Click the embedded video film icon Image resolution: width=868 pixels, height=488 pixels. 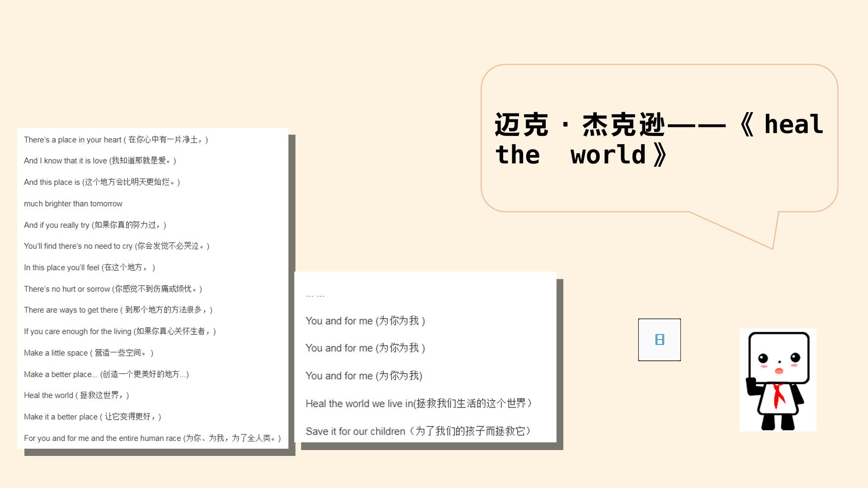[x=659, y=340]
